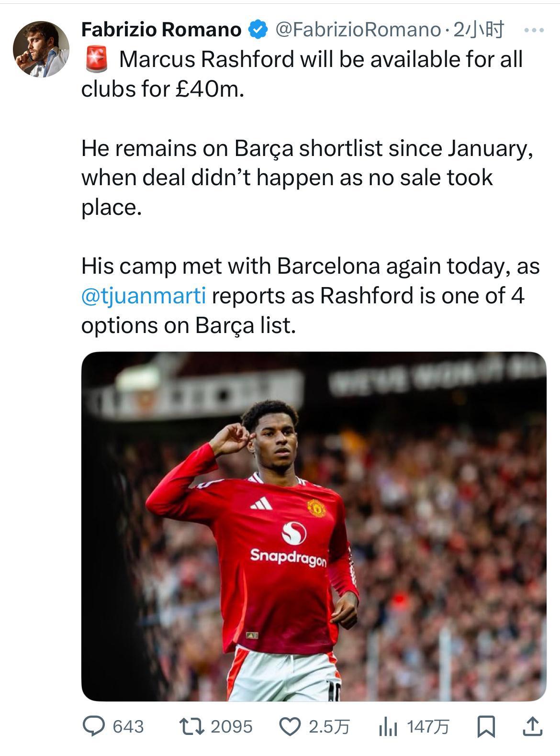The width and height of the screenshot is (560, 756).
Task: Open the Rashford celebration photo
Action: click(314, 526)
